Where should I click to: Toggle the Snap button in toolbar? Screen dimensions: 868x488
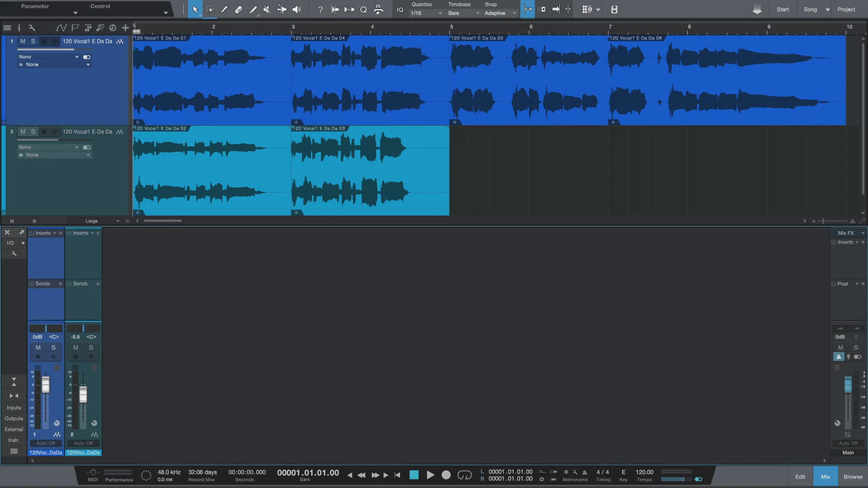coord(527,9)
